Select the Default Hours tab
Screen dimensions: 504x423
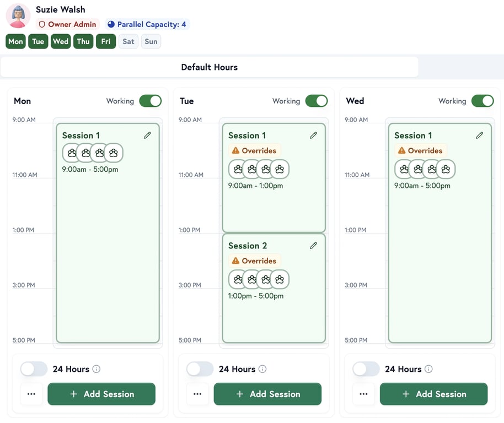click(x=209, y=67)
